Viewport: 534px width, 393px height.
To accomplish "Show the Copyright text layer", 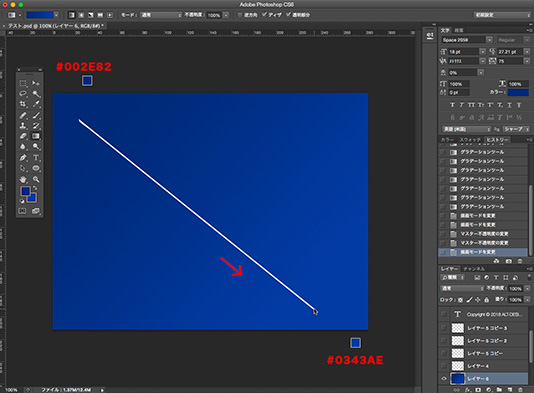I will click(444, 314).
